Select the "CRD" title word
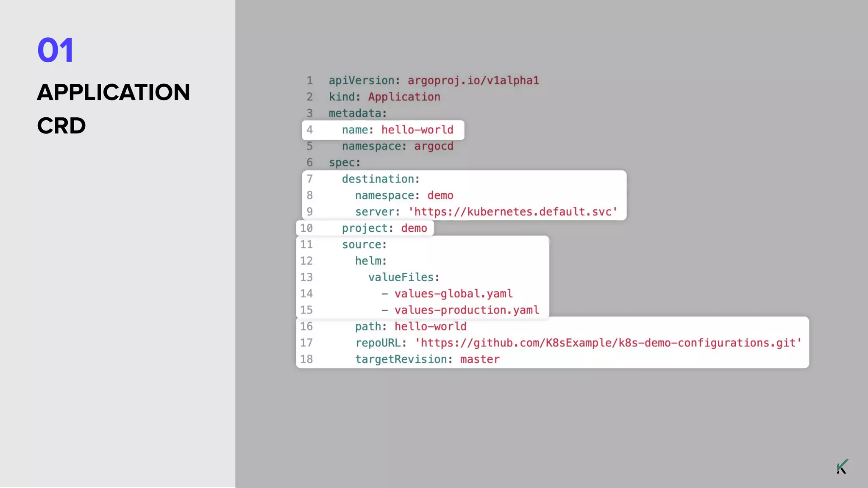The image size is (868, 488). [x=61, y=126]
